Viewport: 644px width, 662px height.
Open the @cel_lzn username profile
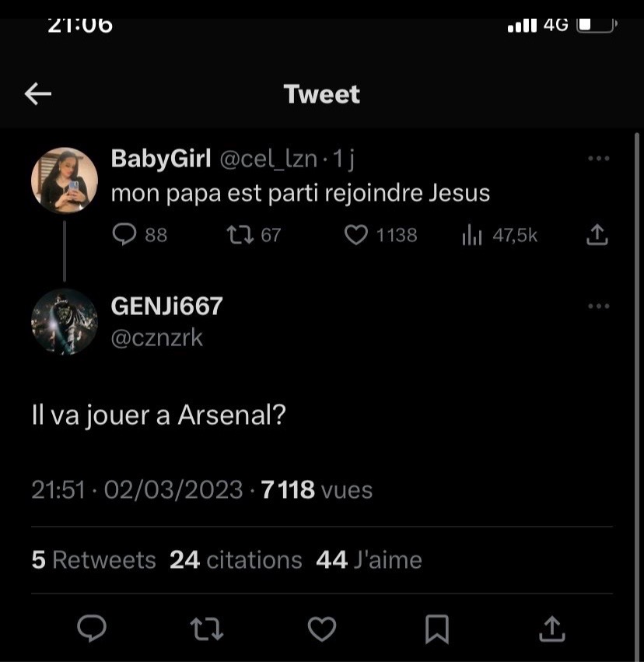pyautogui.click(x=269, y=159)
